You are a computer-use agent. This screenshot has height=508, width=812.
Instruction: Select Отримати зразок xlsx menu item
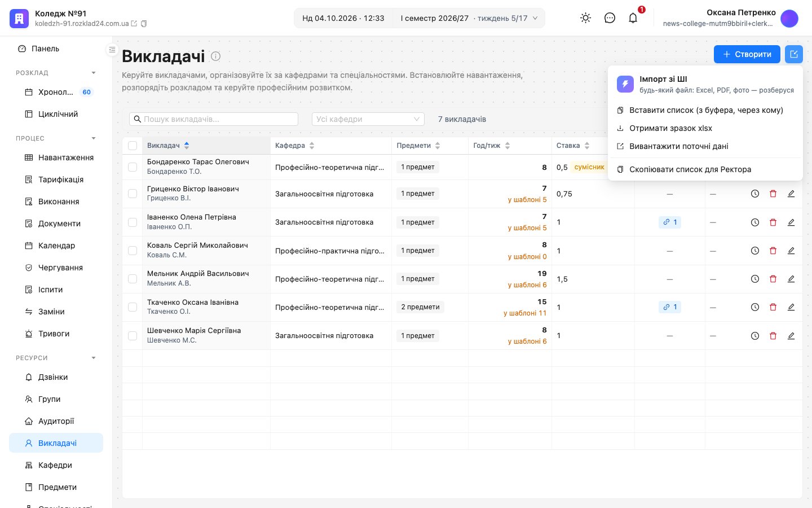pyautogui.click(x=705, y=128)
